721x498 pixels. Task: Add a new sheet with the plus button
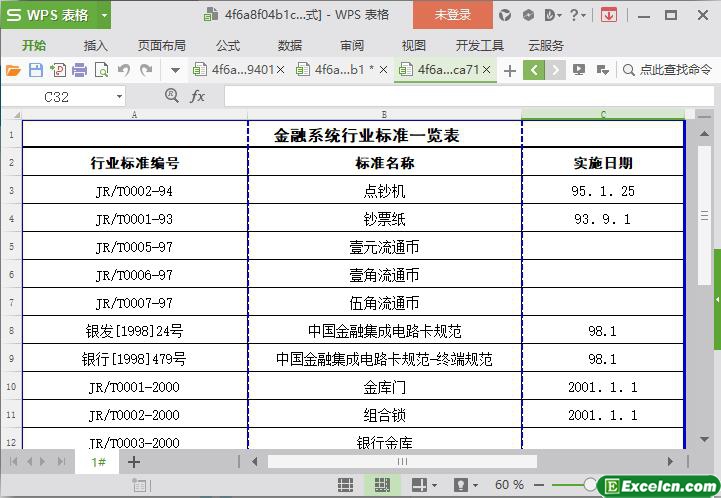coord(133,462)
